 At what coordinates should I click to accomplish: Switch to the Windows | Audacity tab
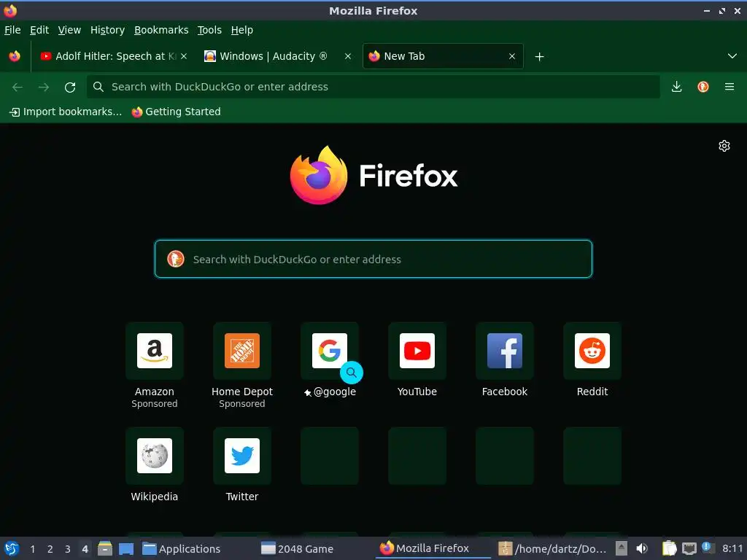tap(276, 56)
